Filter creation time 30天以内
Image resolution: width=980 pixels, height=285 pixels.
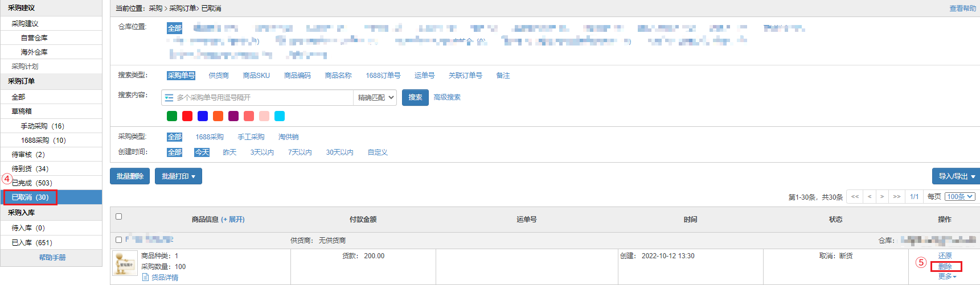[x=339, y=152]
